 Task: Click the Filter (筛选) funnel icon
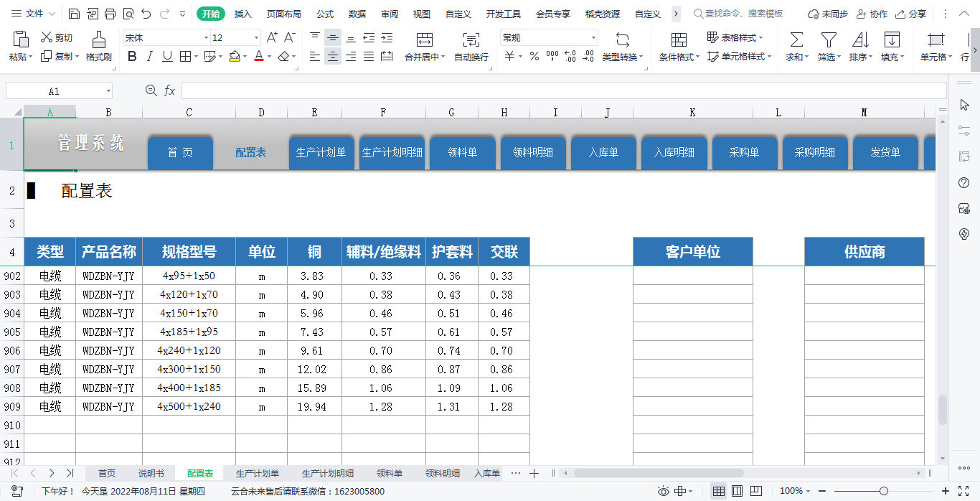tap(829, 40)
